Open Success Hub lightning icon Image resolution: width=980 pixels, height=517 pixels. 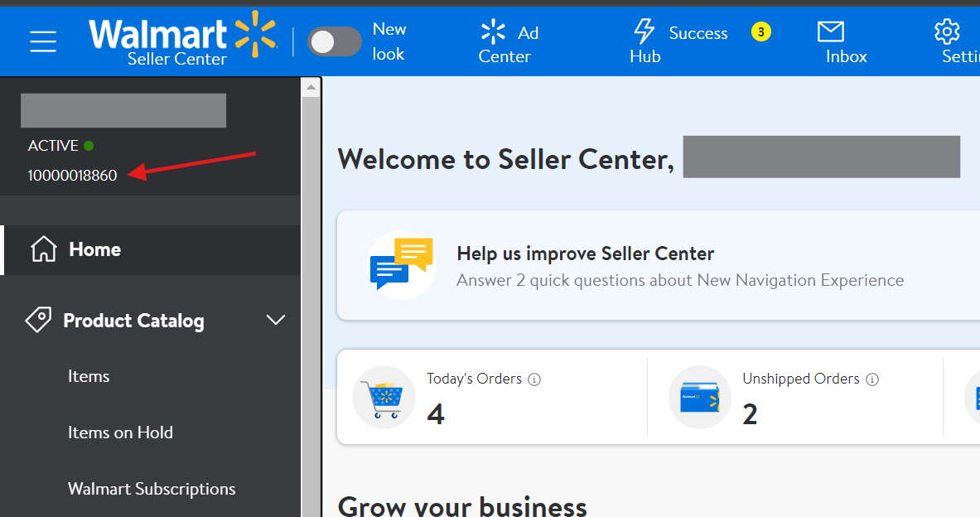[644, 31]
